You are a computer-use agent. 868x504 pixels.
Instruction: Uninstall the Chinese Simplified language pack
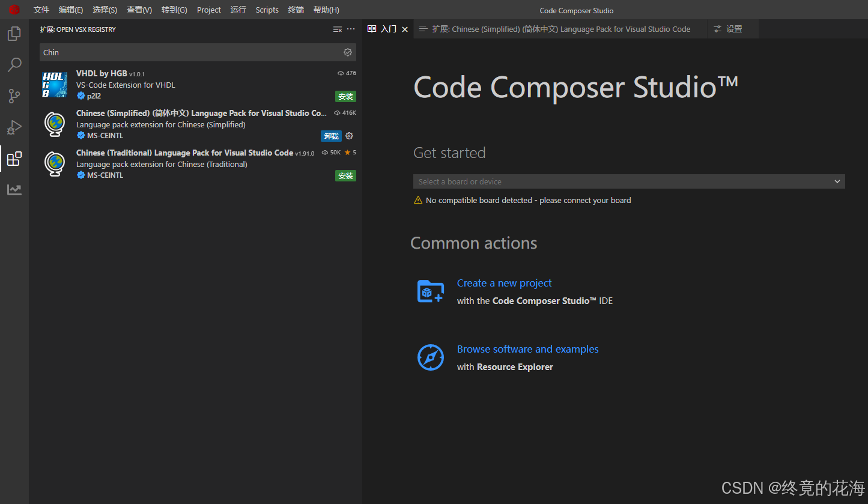click(331, 136)
